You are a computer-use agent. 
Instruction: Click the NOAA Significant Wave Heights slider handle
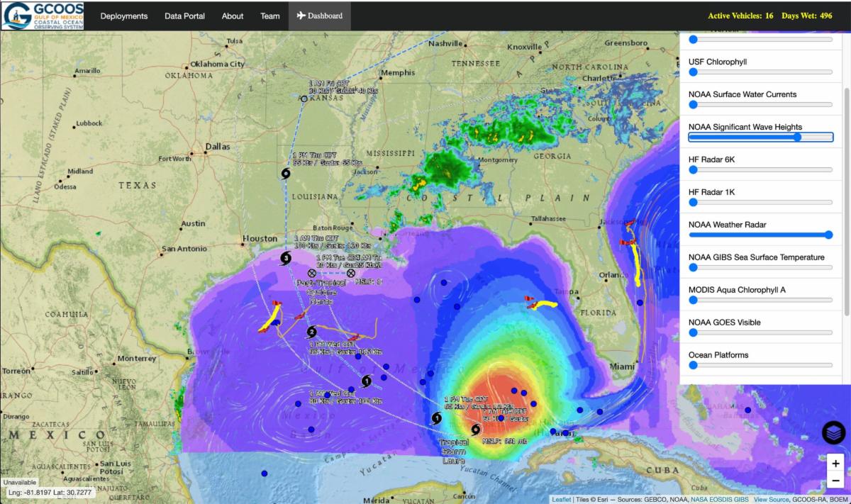(x=797, y=137)
